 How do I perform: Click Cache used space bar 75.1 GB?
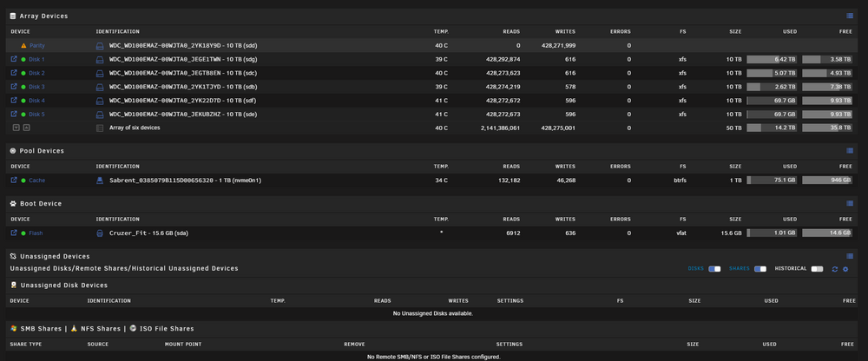pos(772,180)
